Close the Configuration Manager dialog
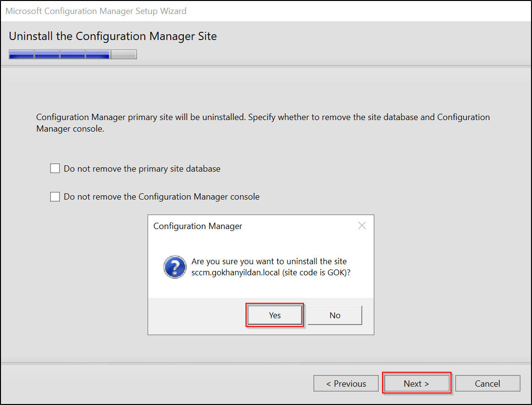Image resolution: width=532 pixels, height=405 pixels. pyautogui.click(x=362, y=226)
